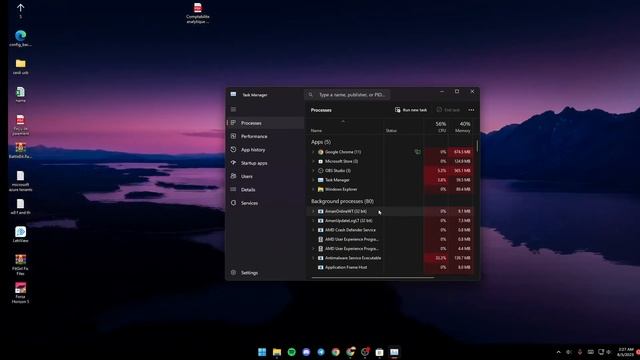
Task: Expand the Task Manager process entry
Action: tap(313, 180)
